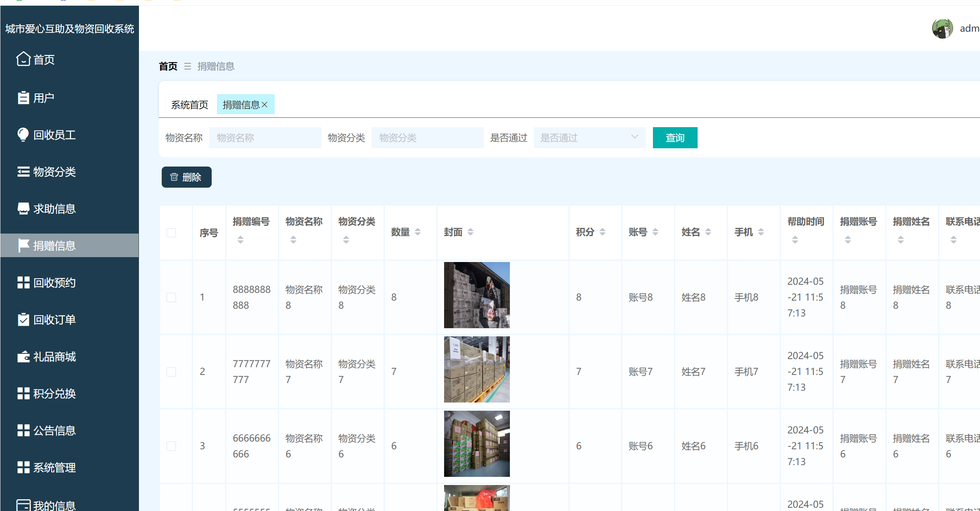Select the 用户 user management icon
The height and width of the screenshot is (511, 980).
coord(23,97)
